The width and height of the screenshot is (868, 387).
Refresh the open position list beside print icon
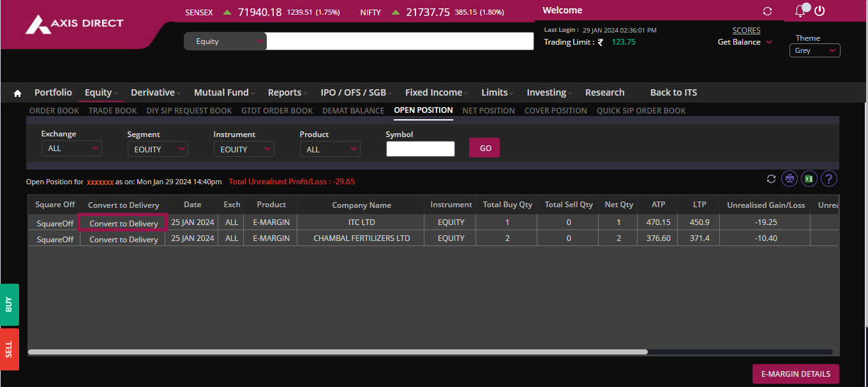point(771,179)
